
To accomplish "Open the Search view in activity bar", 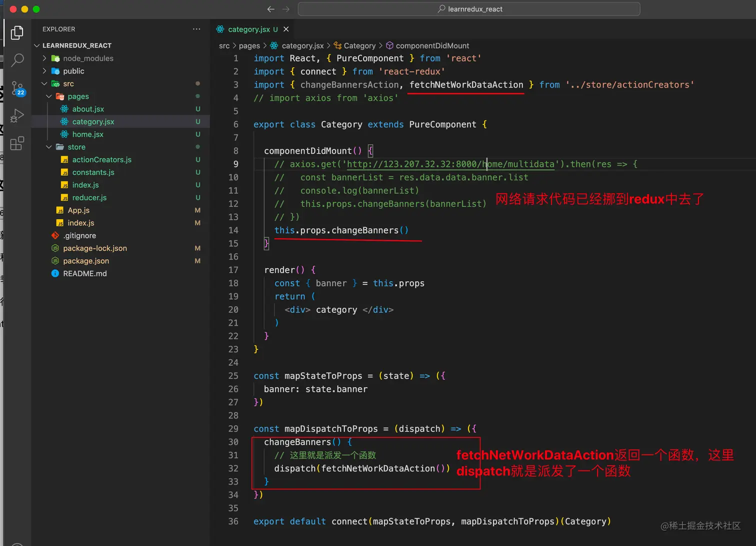I will point(17,60).
